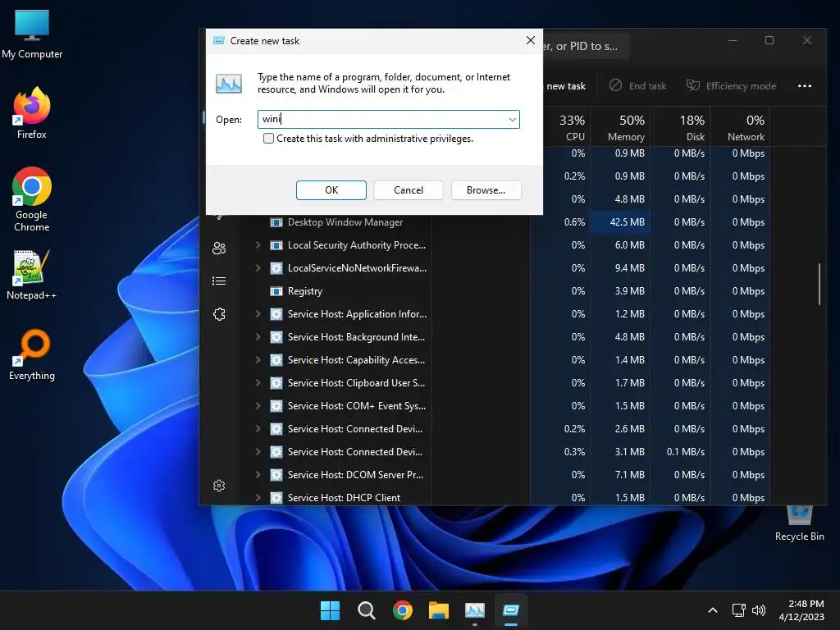Switch to Task Manager taskbar icon
Screen dimensions: 840x630
[x=475, y=610]
